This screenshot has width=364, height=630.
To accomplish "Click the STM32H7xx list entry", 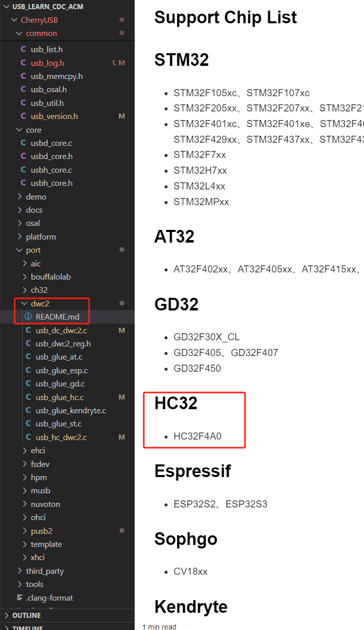I will pos(200,170).
